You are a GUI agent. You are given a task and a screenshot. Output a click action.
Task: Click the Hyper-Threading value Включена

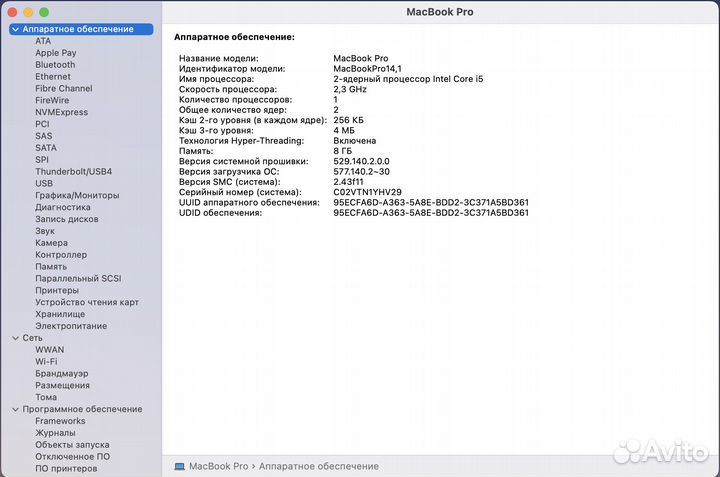pyautogui.click(x=354, y=141)
